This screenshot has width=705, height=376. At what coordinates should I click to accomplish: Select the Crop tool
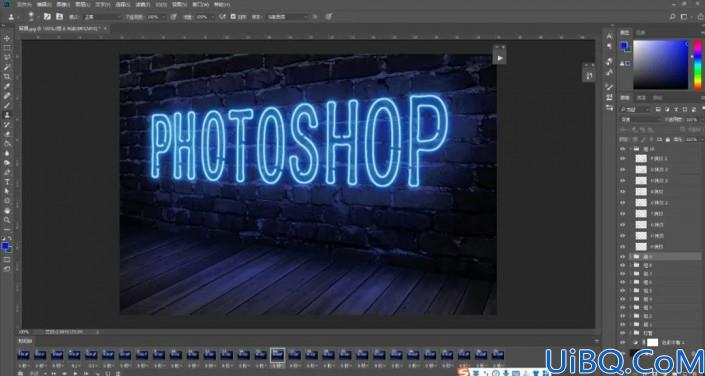[7, 76]
